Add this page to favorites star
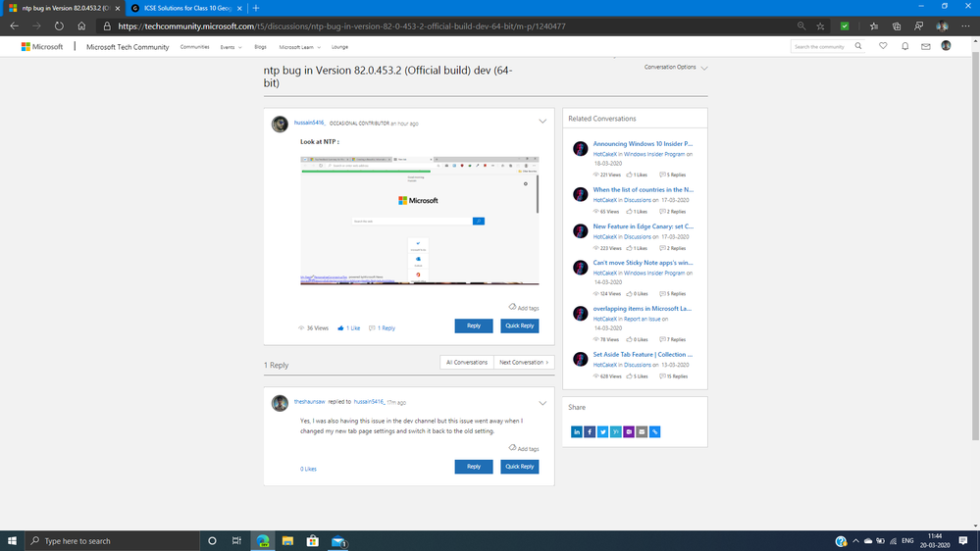 [821, 26]
